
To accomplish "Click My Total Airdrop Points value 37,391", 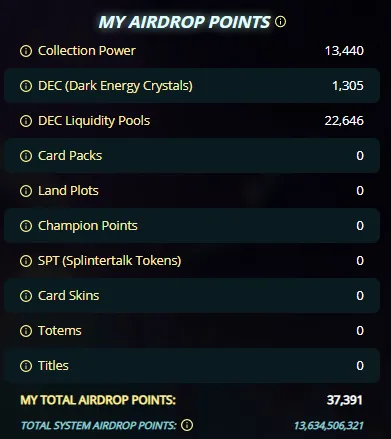I will 344,400.
